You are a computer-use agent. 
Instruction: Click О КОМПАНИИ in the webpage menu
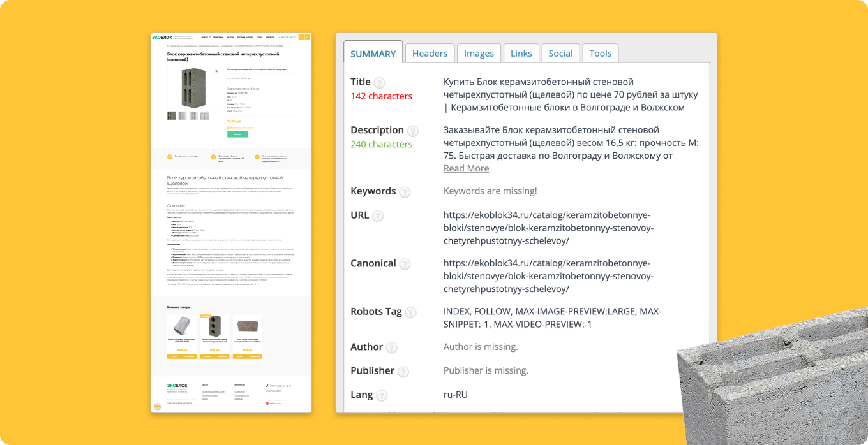click(218, 37)
